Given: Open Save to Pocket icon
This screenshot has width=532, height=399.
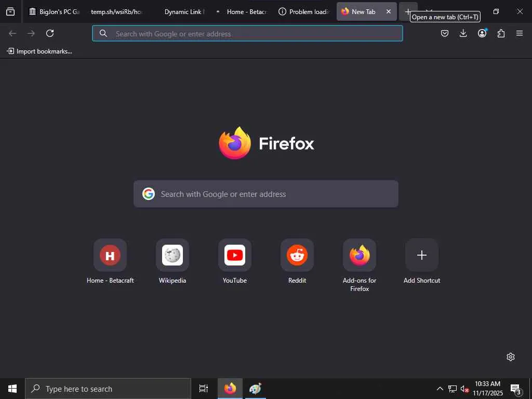Looking at the screenshot, I should click(x=445, y=33).
